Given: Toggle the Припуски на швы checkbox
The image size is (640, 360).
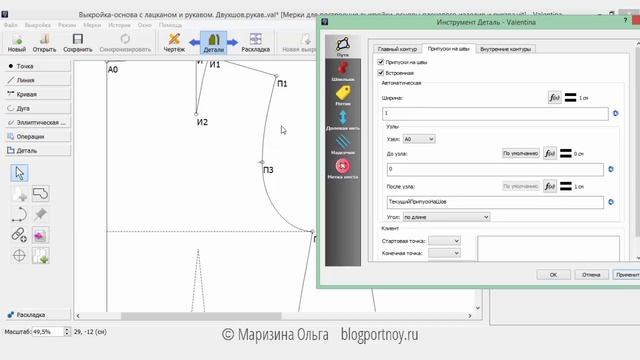Looking at the screenshot, I should (x=381, y=62).
